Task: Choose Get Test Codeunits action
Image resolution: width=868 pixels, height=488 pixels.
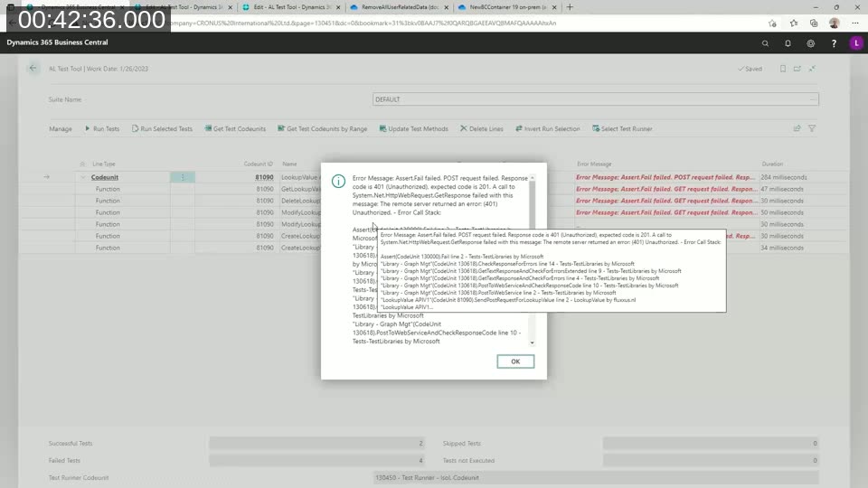Action: click(235, 129)
